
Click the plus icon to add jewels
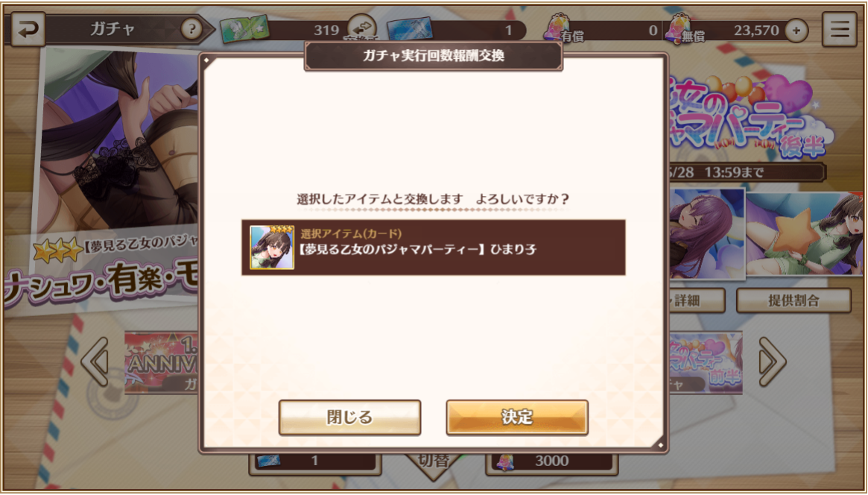pyautogui.click(x=796, y=31)
